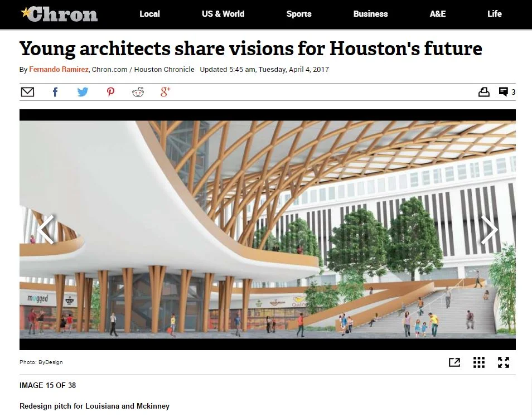Share article via email envelope icon
532x417 pixels.
coord(27,92)
